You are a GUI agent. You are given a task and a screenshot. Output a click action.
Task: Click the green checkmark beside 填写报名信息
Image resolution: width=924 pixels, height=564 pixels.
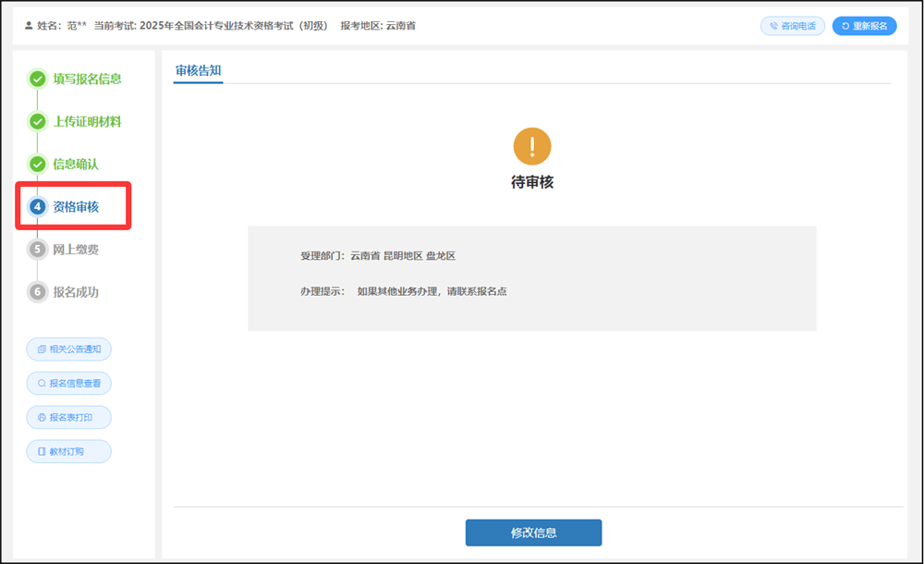tap(38, 80)
